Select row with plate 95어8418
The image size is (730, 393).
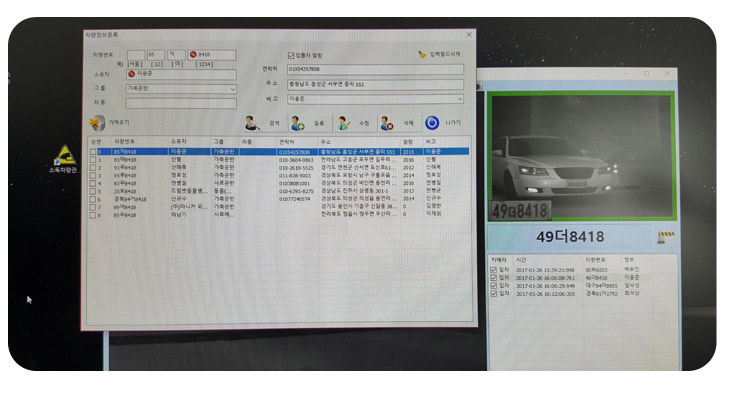278,207
